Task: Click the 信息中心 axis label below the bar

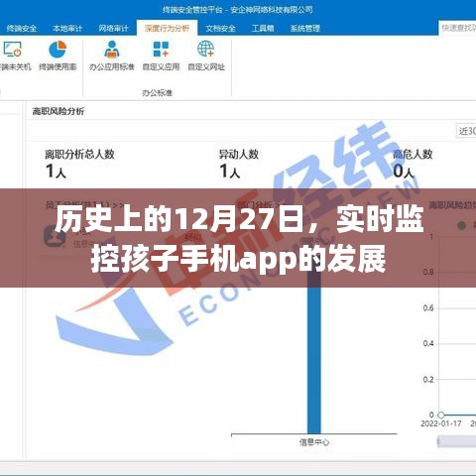Action: coord(314,442)
